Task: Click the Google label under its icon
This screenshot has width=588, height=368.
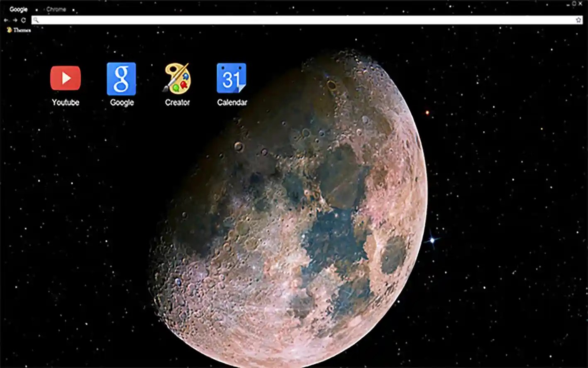Action: pos(121,103)
